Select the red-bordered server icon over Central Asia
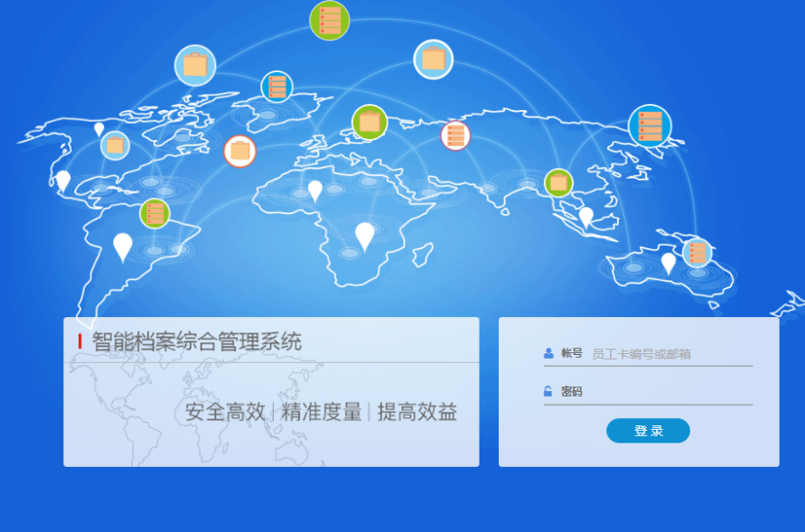Image resolution: width=805 pixels, height=532 pixels. point(455,135)
